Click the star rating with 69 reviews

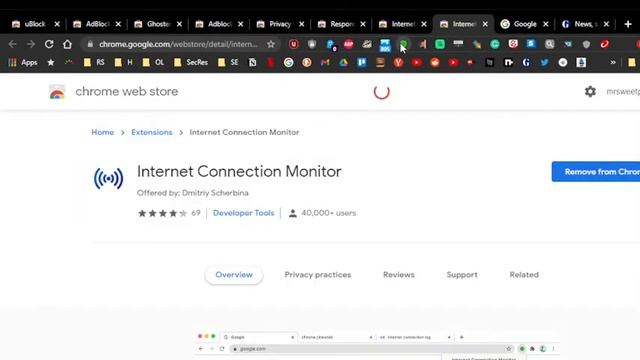[x=169, y=213]
